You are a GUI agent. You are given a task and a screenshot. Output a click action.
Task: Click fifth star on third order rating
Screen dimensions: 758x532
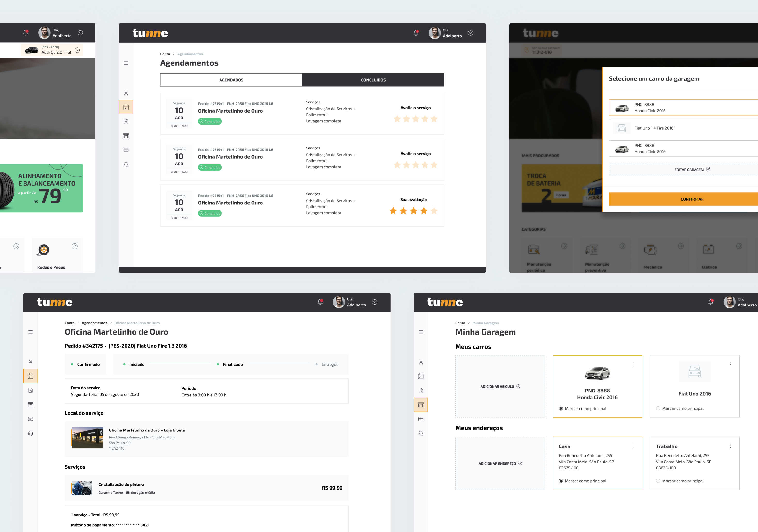[434, 211]
